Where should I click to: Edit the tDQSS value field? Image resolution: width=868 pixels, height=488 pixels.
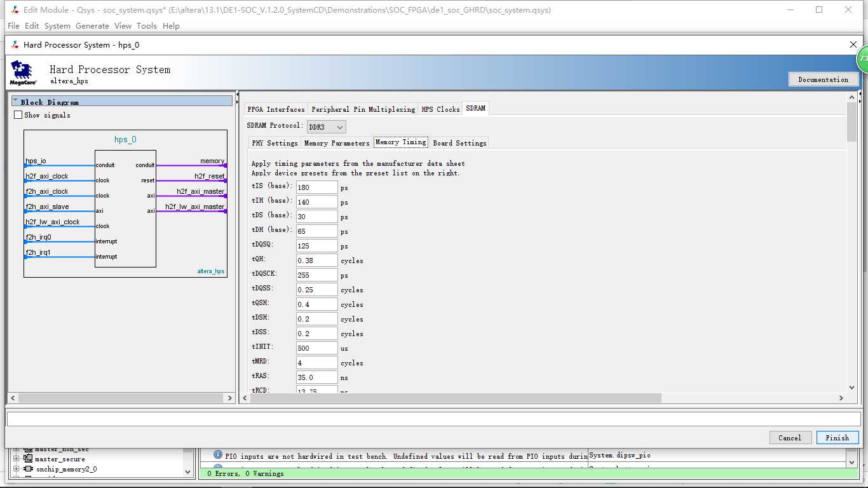click(316, 290)
